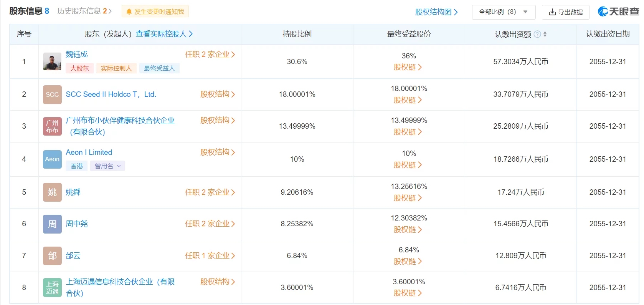Expand 股权结构 for Aeon I Limited

pos(218,152)
